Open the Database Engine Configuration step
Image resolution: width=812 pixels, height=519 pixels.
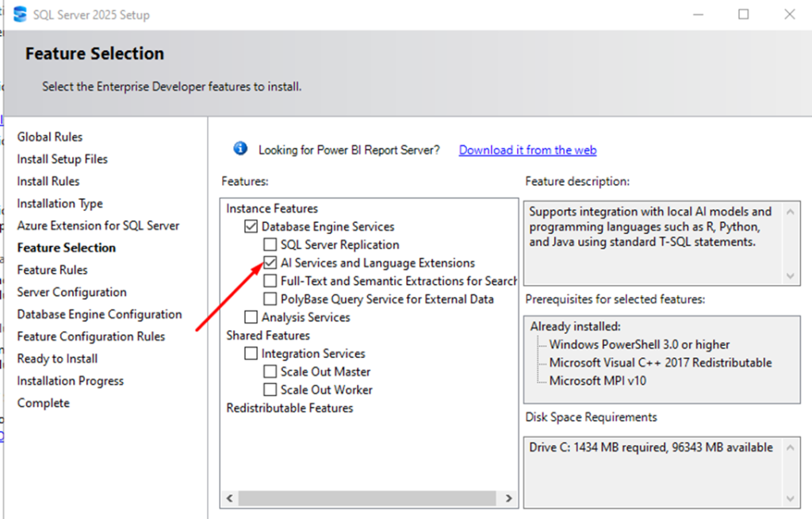tap(98, 314)
